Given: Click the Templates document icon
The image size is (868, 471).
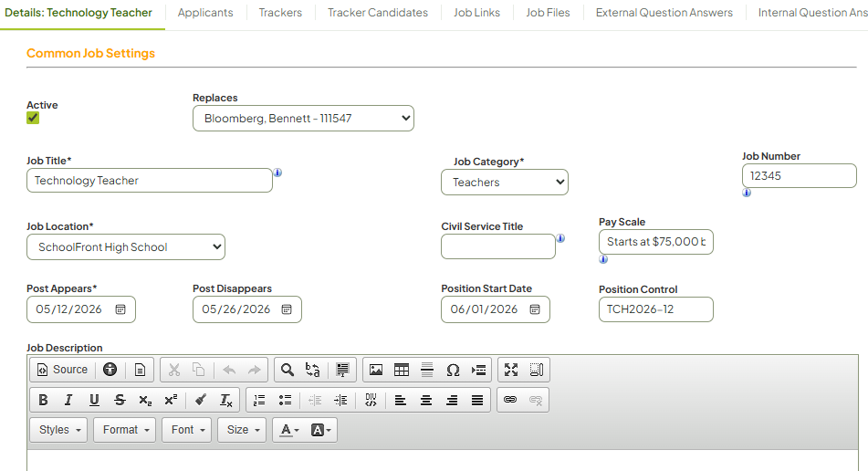Looking at the screenshot, I should [140, 370].
